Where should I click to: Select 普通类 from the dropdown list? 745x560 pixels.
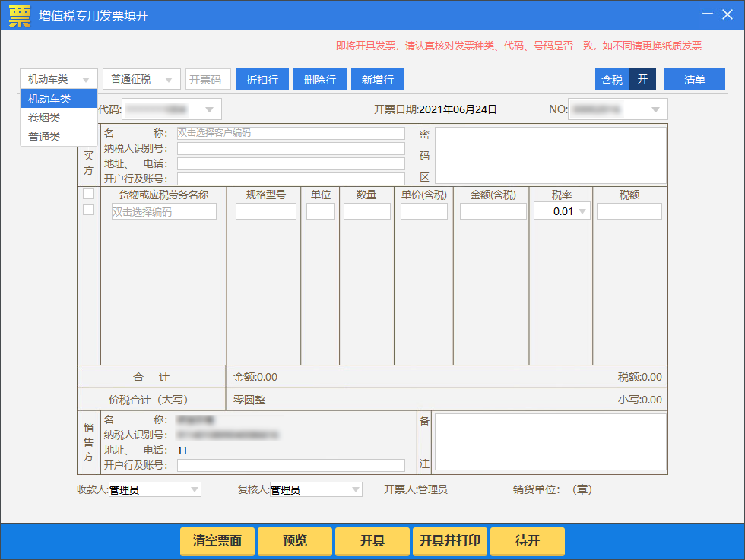click(x=45, y=137)
